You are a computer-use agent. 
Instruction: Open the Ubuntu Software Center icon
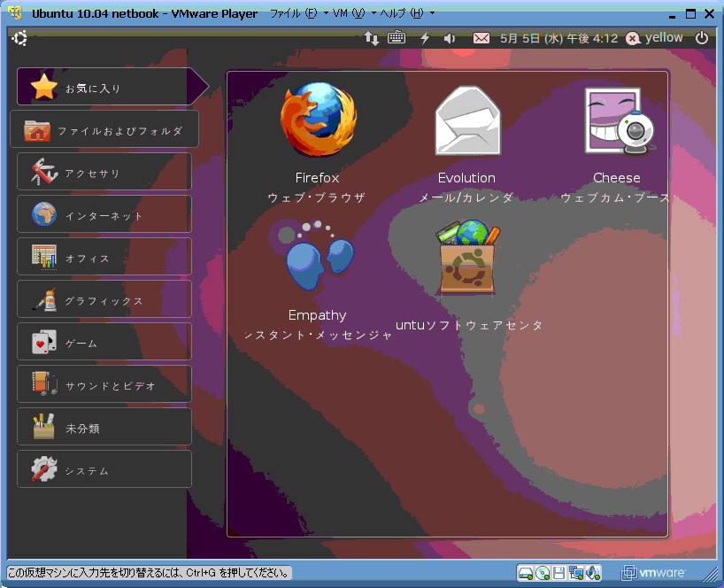click(x=467, y=257)
